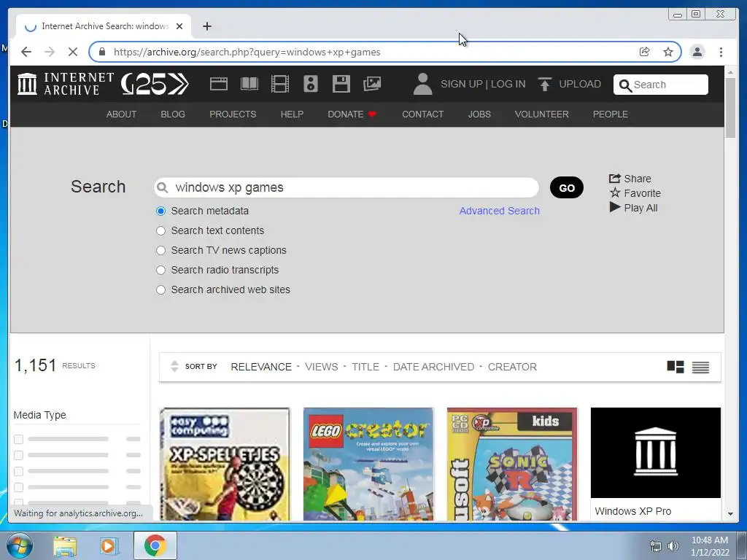The width and height of the screenshot is (747, 560).
Task: Open the Video film strip icon
Action: tap(279, 85)
